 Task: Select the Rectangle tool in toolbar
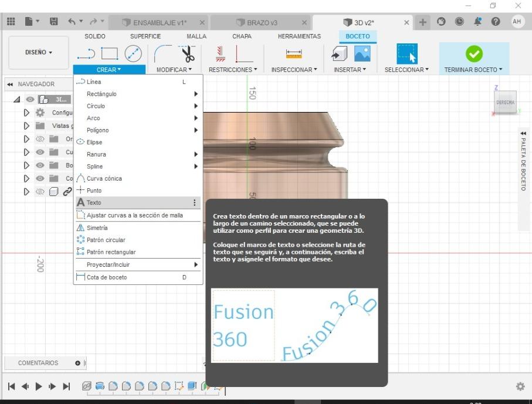[110, 53]
